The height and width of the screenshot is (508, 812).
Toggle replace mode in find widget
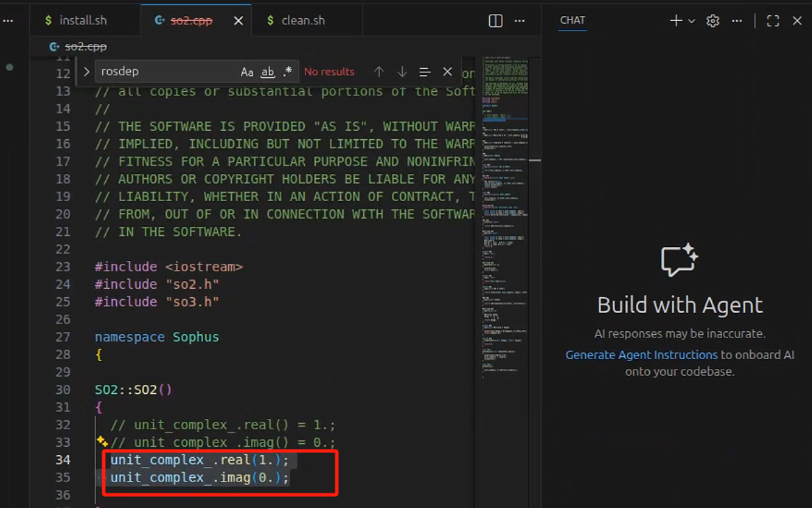86,72
